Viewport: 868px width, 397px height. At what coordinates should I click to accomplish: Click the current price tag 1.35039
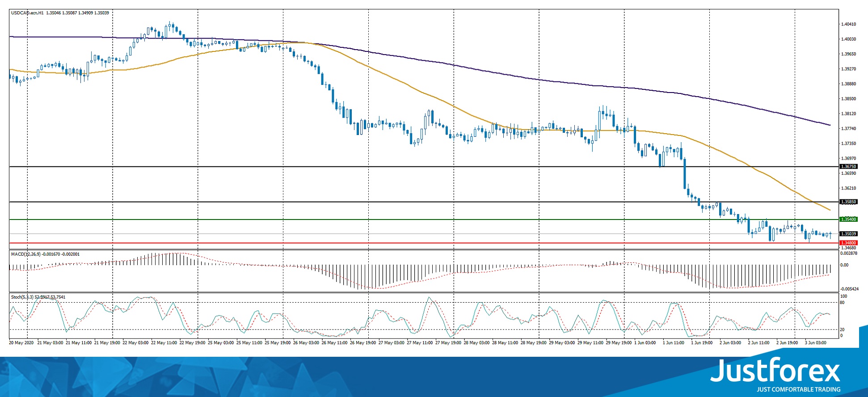click(x=848, y=234)
